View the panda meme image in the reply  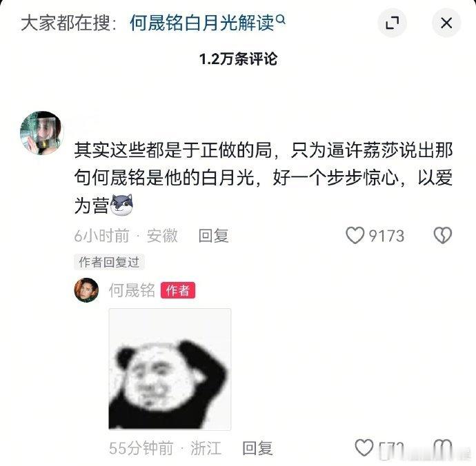(170, 369)
